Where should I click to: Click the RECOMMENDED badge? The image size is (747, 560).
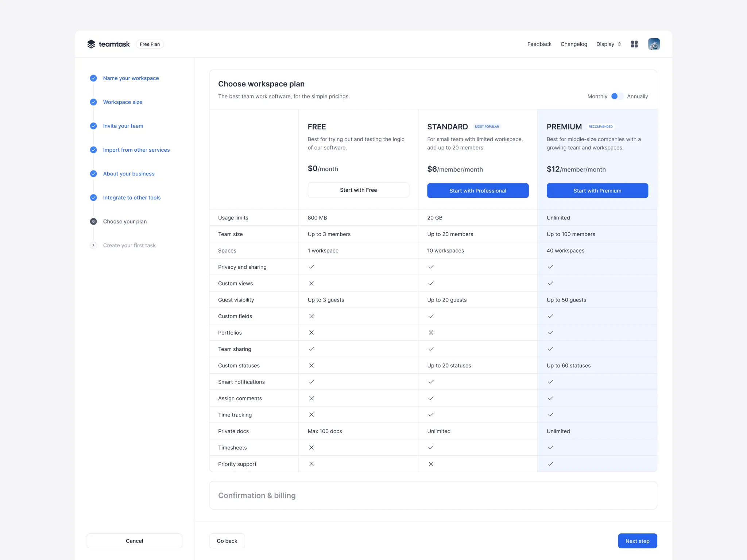600,127
